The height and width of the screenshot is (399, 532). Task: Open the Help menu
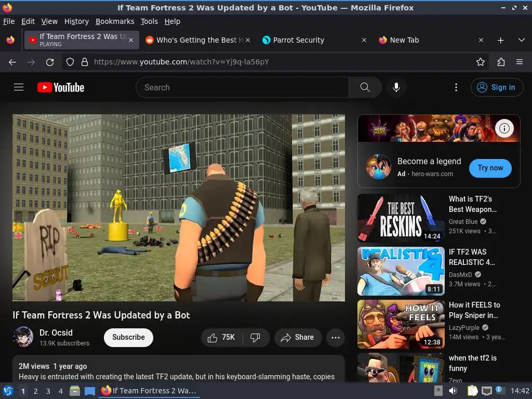click(x=172, y=21)
